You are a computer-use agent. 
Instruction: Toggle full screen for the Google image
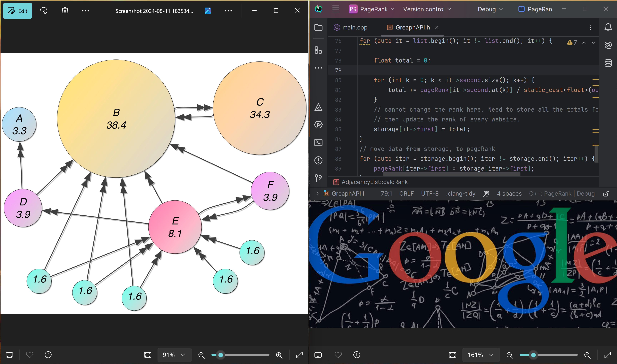[x=608, y=355]
